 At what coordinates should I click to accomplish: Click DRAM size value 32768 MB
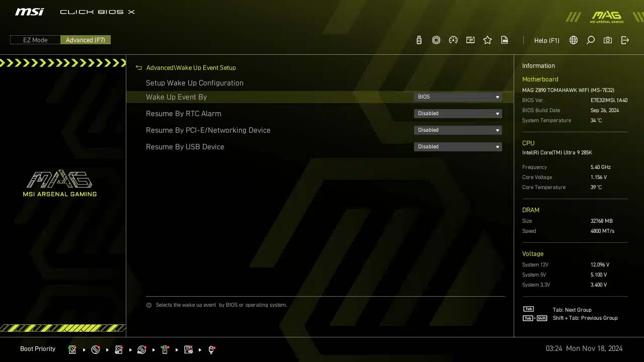click(x=602, y=221)
